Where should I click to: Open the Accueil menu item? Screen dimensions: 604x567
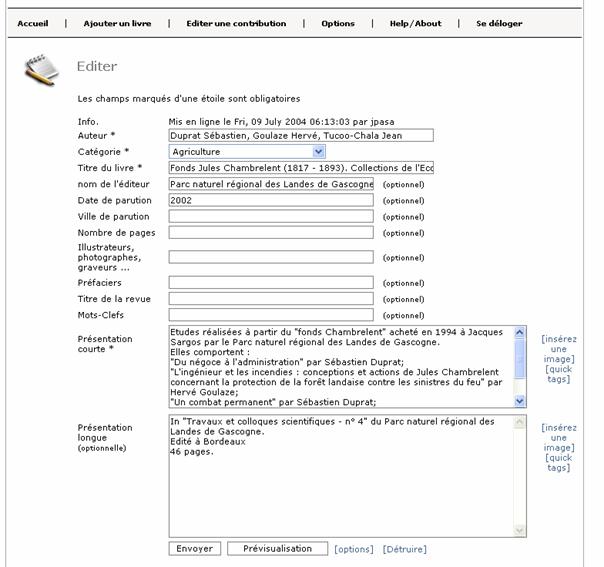[x=33, y=23]
